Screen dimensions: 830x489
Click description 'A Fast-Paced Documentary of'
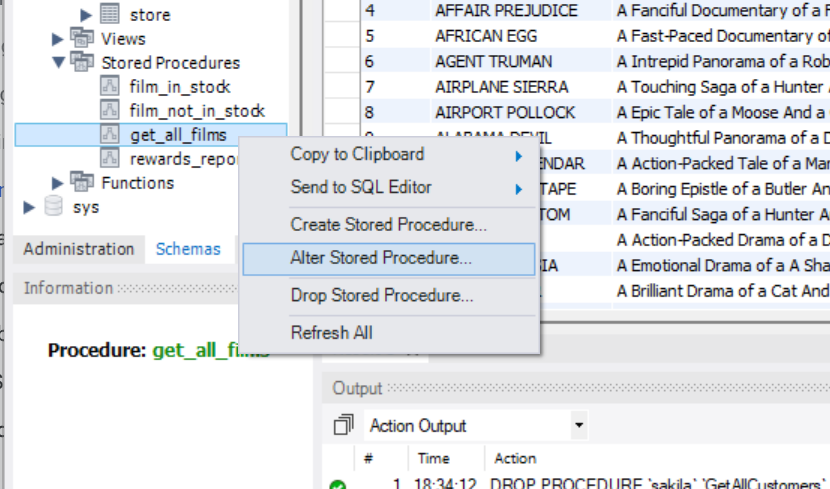(x=722, y=35)
